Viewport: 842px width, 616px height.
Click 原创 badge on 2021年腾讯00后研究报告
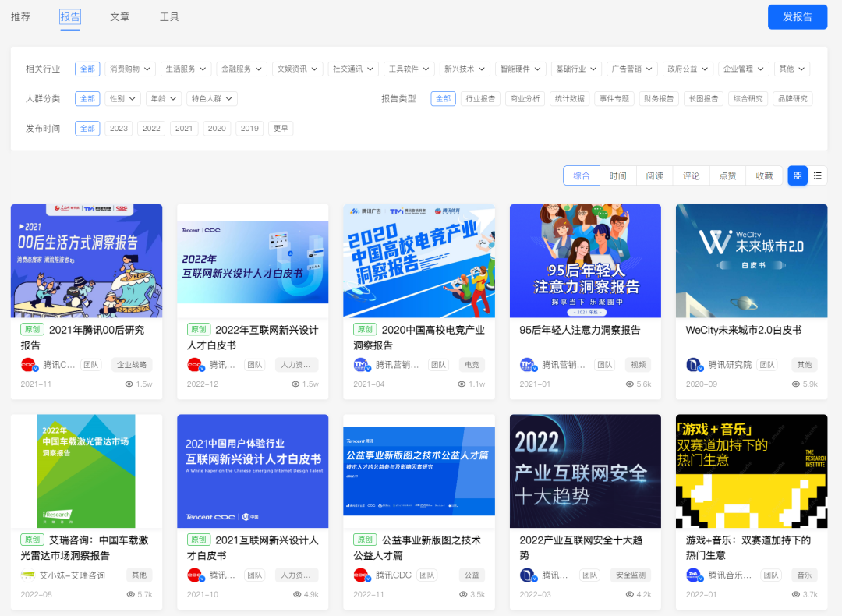coord(32,329)
